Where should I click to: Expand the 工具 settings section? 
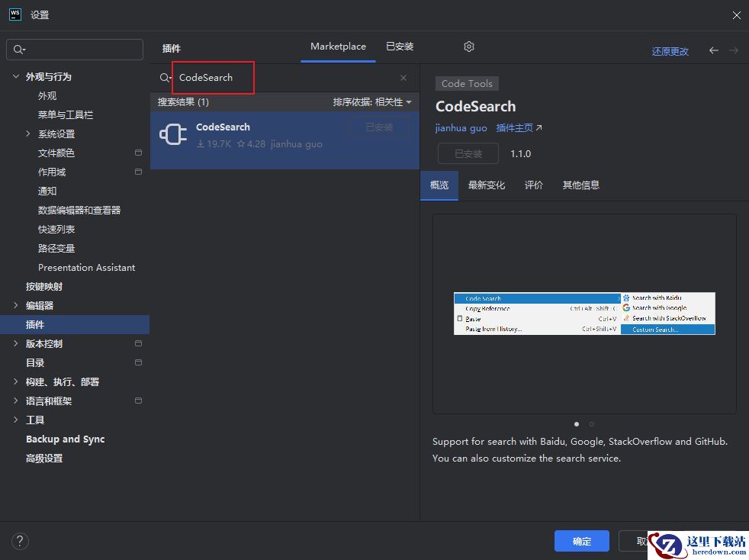pos(16,420)
